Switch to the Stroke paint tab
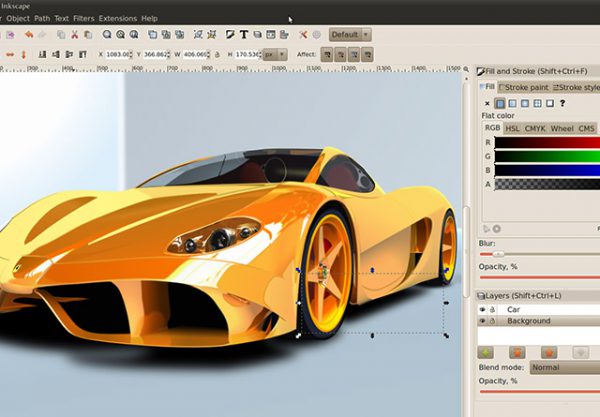Viewport: 600px width, 417px height. click(524, 87)
